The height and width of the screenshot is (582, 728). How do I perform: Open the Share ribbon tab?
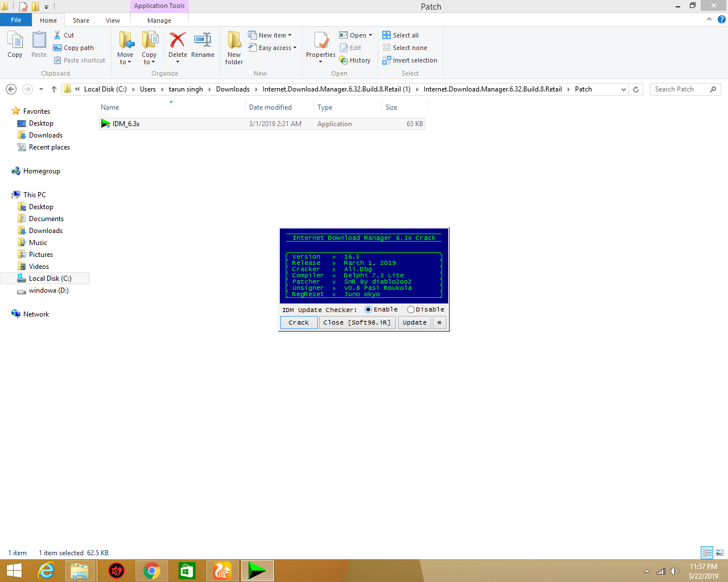pos(81,20)
